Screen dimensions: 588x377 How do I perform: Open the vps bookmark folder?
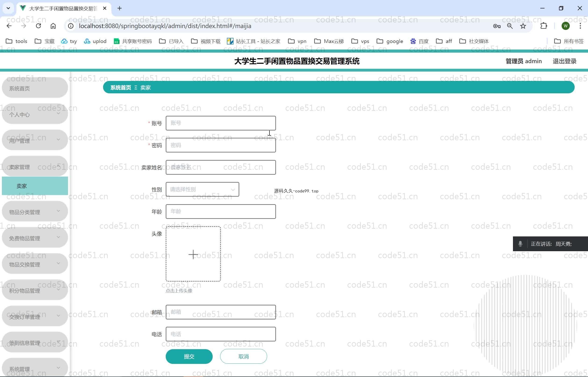coord(360,41)
